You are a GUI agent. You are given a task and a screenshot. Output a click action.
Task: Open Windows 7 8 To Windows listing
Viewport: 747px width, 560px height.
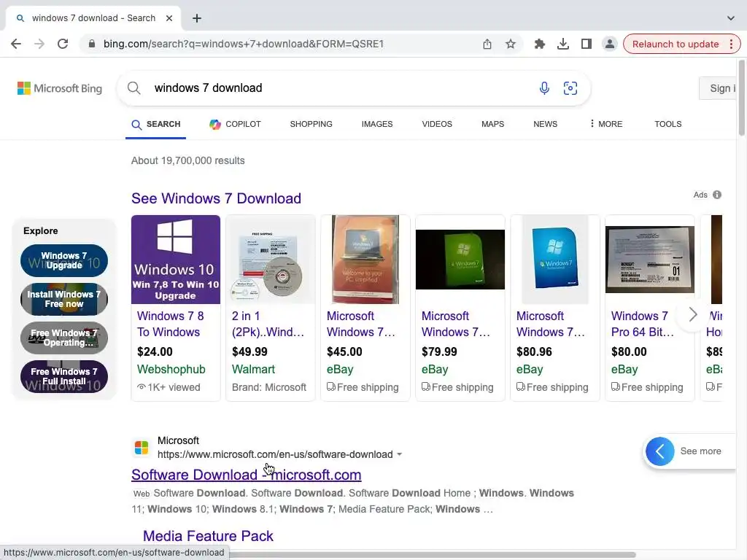tap(171, 324)
